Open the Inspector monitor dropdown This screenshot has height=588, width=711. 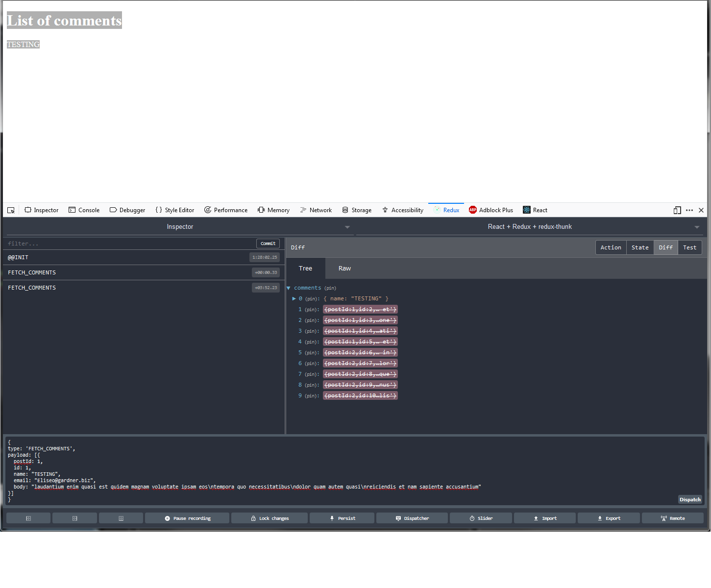[180, 227]
